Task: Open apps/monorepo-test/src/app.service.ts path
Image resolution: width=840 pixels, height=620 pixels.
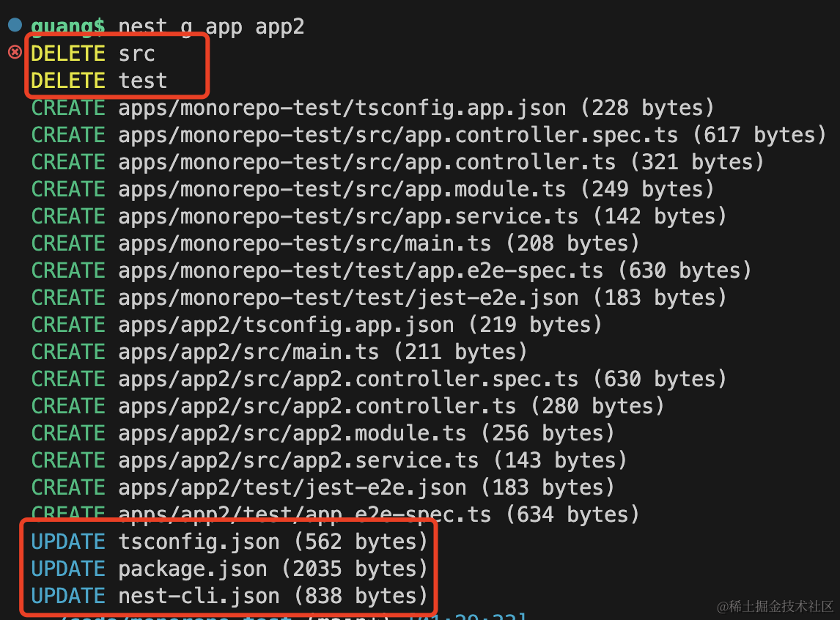Action: [348, 216]
